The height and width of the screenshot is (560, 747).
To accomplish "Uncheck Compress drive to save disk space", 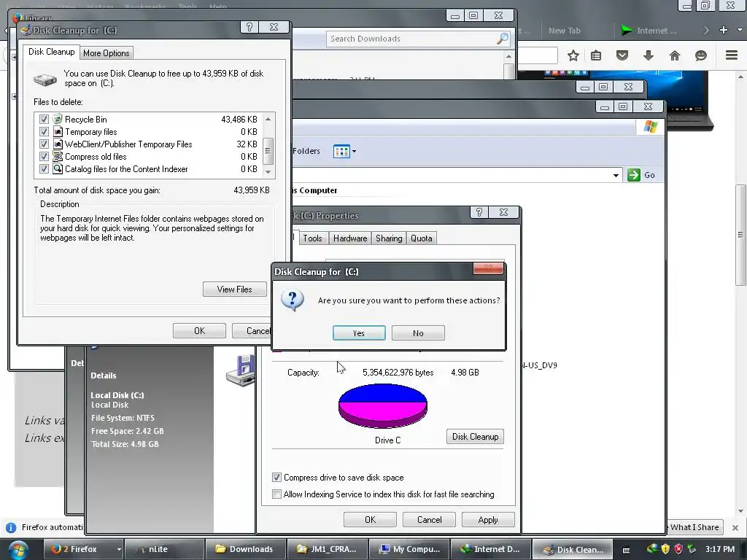I will pyautogui.click(x=276, y=477).
